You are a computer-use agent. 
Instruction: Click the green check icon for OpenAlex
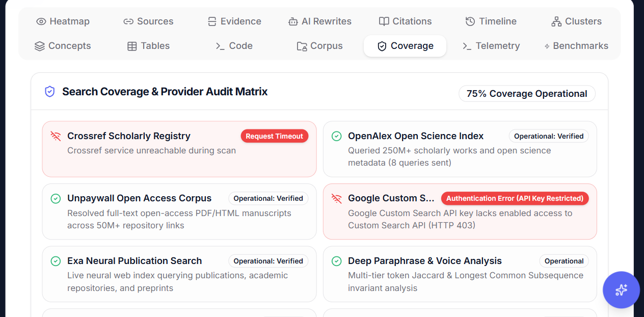(x=336, y=136)
